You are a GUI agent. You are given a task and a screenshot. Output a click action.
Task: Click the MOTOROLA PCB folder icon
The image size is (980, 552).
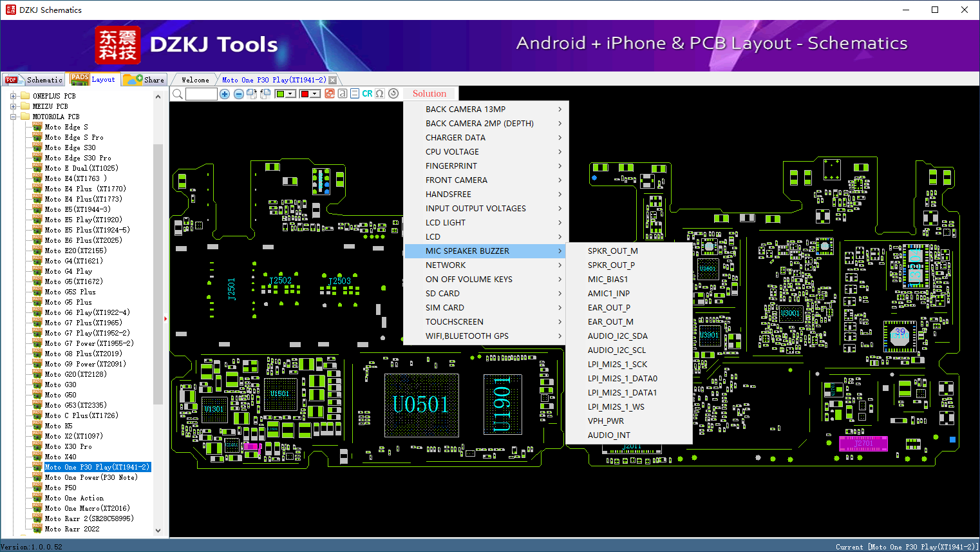[x=25, y=117]
